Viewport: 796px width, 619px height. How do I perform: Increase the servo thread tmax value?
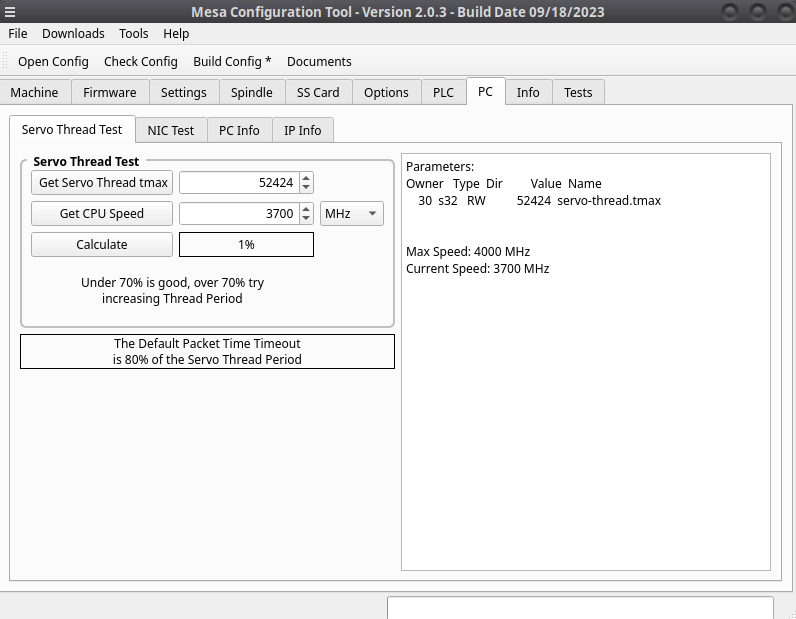pyautogui.click(x=306, y=178)
